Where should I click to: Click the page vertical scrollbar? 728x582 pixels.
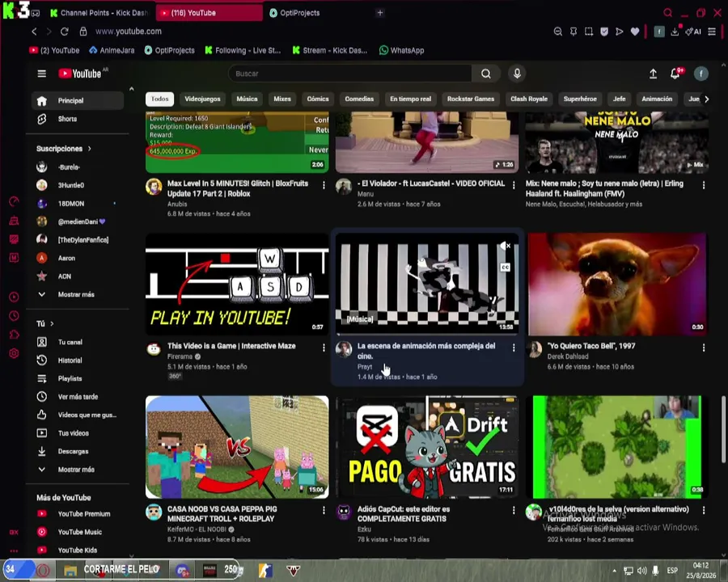pos(723,429)
